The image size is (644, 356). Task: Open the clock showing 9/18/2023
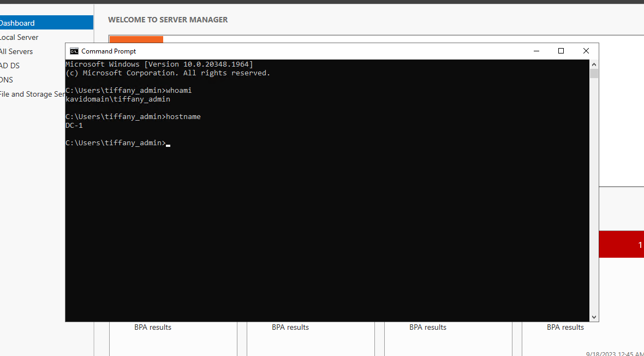click(x=614, y=352)
